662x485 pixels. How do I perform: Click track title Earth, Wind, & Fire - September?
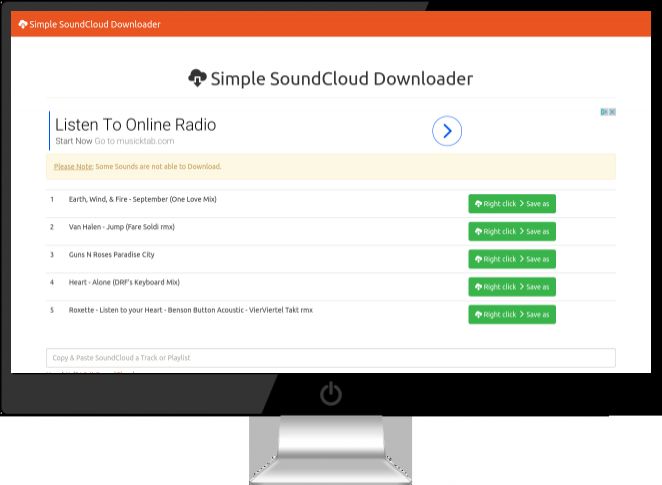click(142, 199)
